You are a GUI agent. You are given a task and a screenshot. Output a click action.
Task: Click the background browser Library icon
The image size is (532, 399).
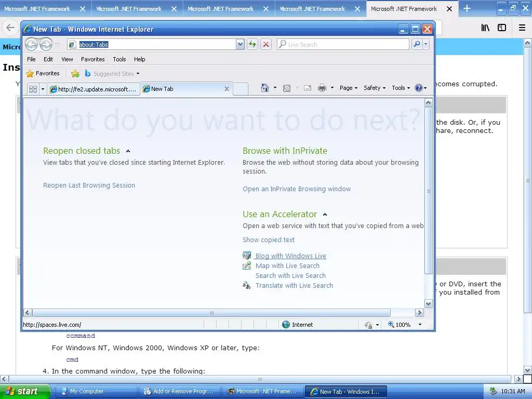[x=485, y=28]
